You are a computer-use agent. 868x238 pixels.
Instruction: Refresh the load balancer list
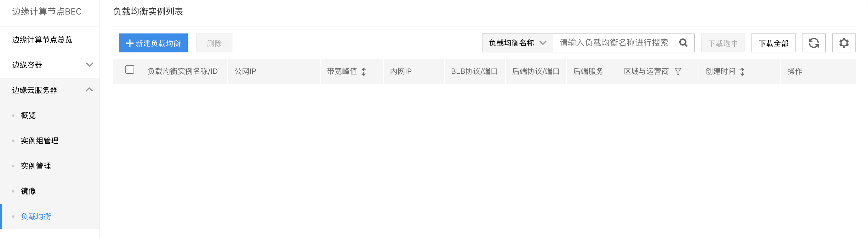(814, 43)
